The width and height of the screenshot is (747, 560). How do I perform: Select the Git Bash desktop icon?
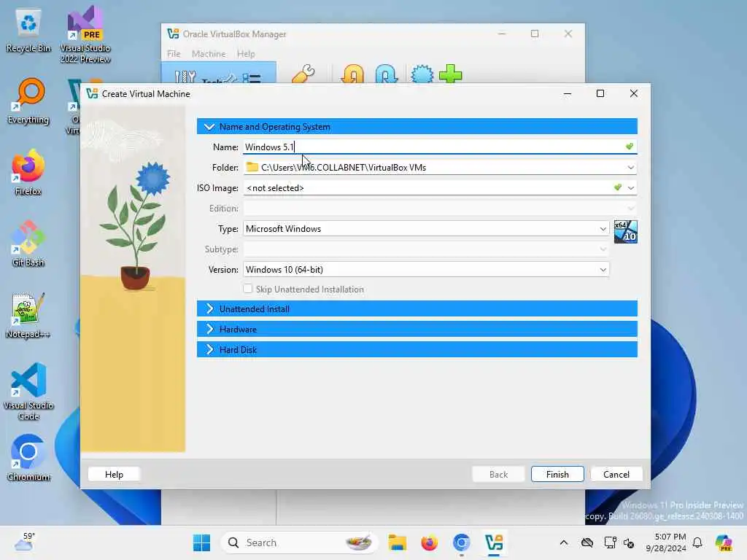click(x=28, y=244)
